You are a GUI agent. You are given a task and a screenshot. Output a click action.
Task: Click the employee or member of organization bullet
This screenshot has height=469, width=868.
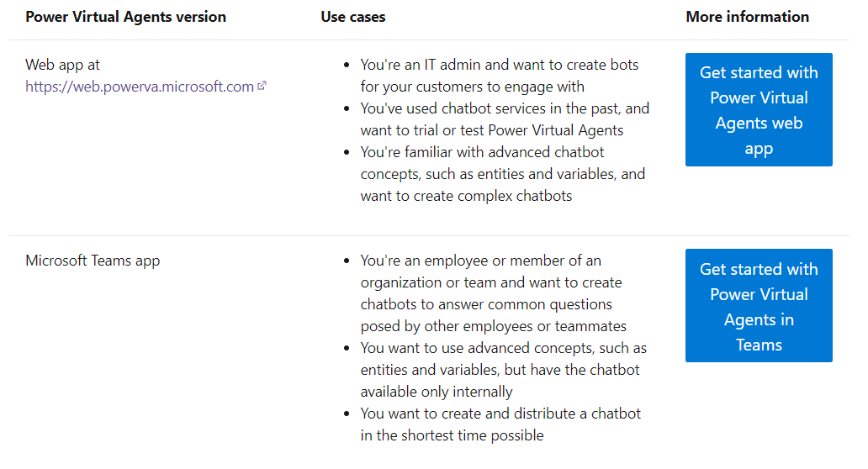click(x=493, y=293)
